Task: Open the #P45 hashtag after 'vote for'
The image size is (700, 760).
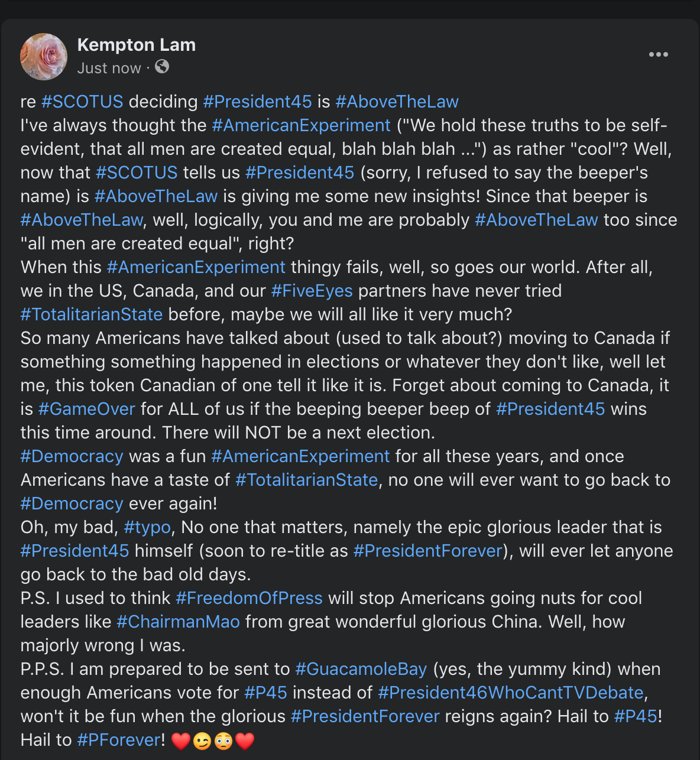Action: 266,693
